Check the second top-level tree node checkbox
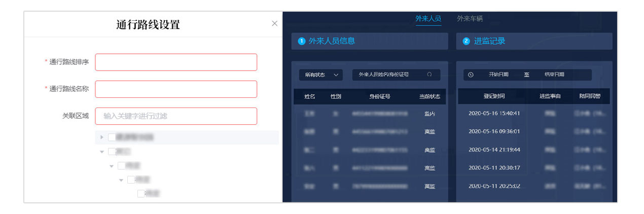This screenshot has width=644, height=214. (112, 151)
